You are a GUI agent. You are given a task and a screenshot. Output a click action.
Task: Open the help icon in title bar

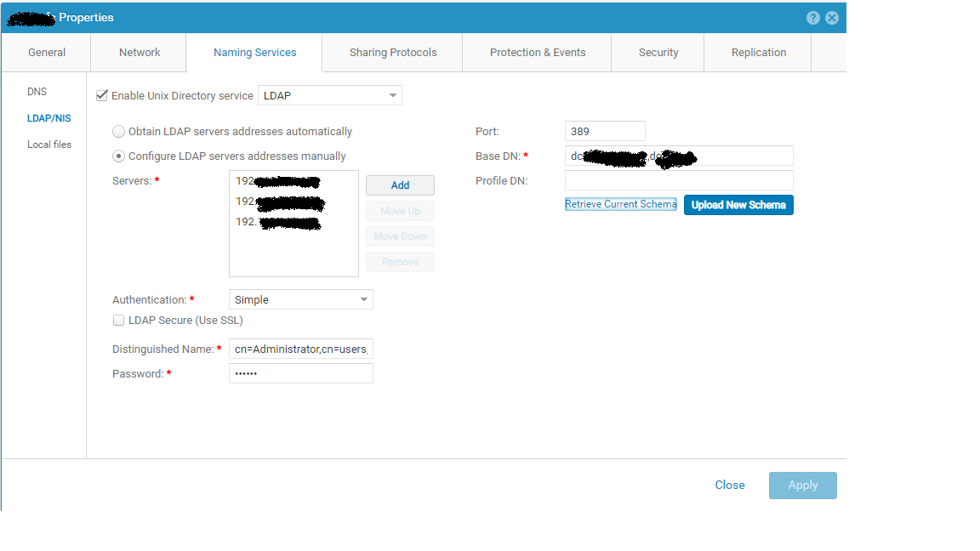[x=813, y=17]
